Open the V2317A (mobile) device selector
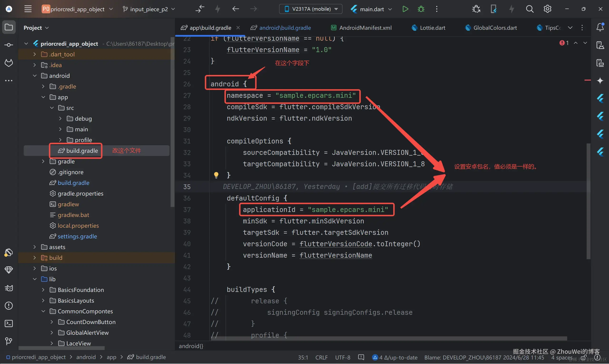The height and width of the screenshot is (364, 609). [x=311, y=9]
